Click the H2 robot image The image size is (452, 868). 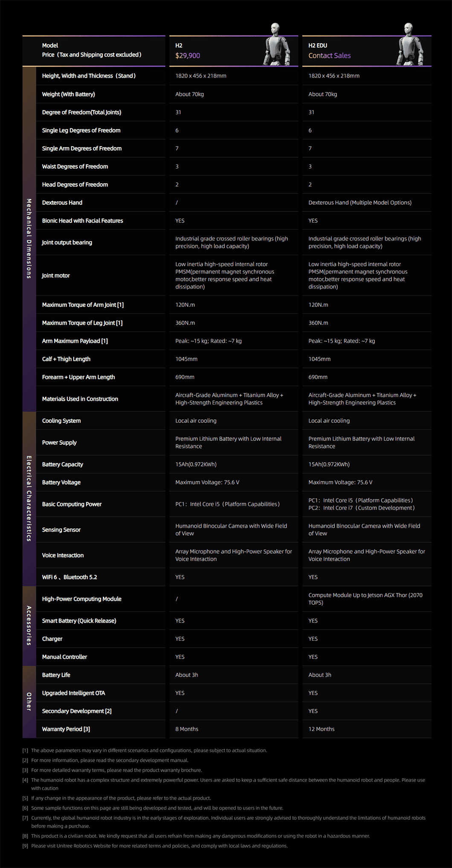[277, 44]
